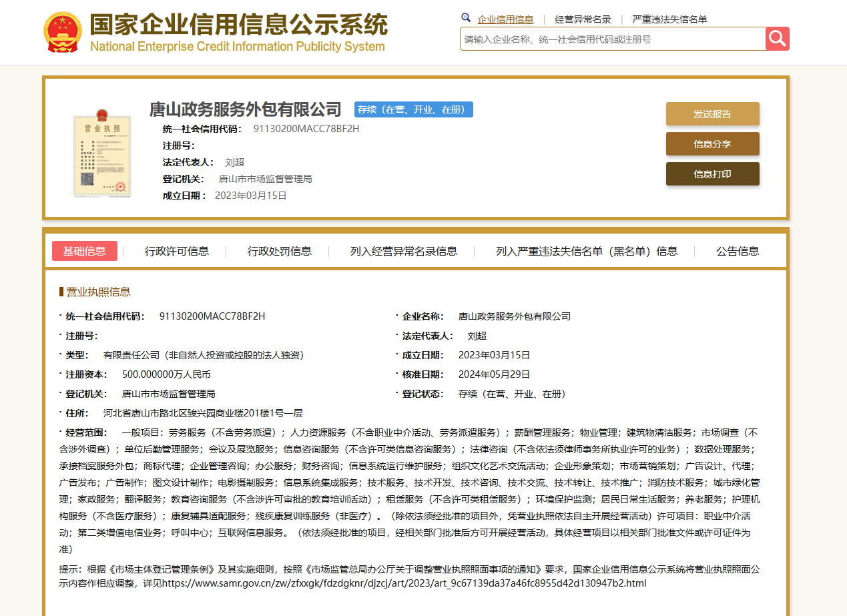Open the 行政处罚信息 tab
The image size is (847, 616).
tap(280, 251)
